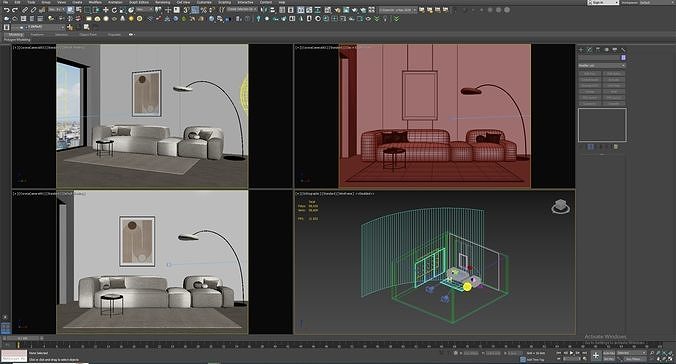Image resolution: width=676 pixels, height=364 pixels.
Task: Activate the Select and Move tool
Action: (106, 9)
